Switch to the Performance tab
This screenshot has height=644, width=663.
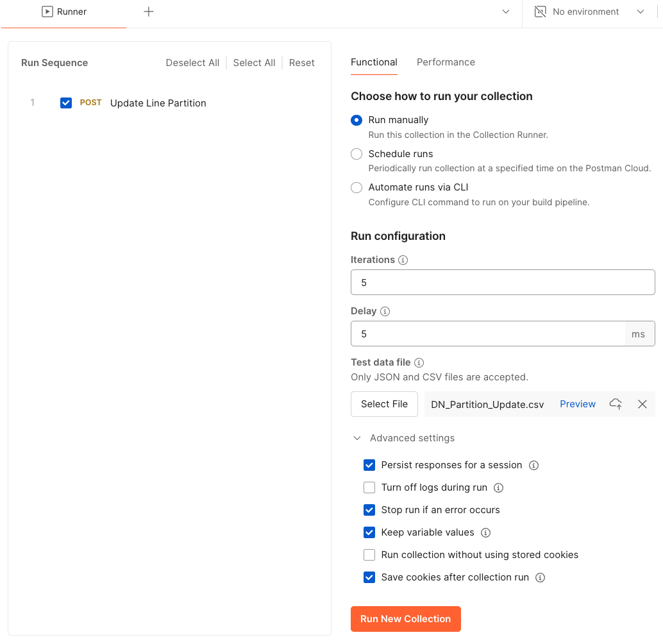pos(446,62)
